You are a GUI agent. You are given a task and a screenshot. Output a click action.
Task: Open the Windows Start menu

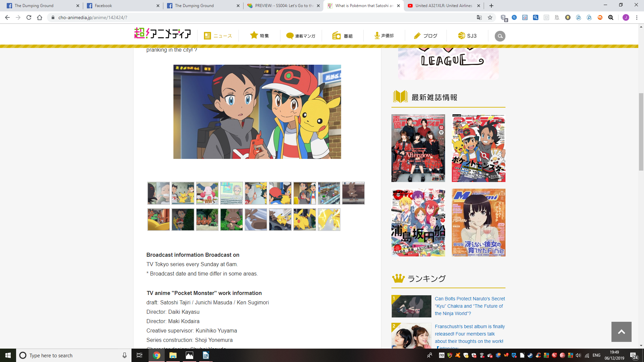pos(8,355)
